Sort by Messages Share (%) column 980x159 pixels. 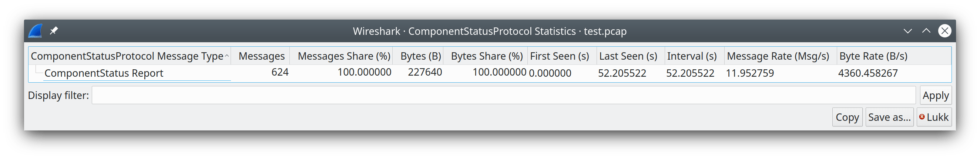pos(343,56)
